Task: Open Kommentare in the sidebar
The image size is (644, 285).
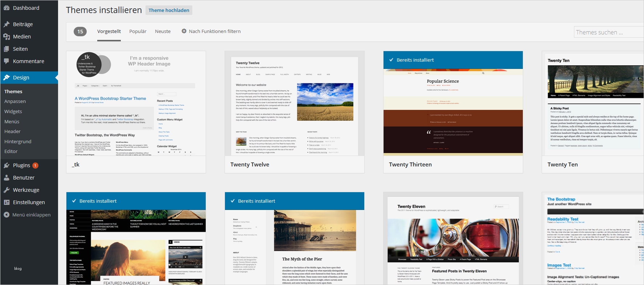Action: [x=29, y=61]
